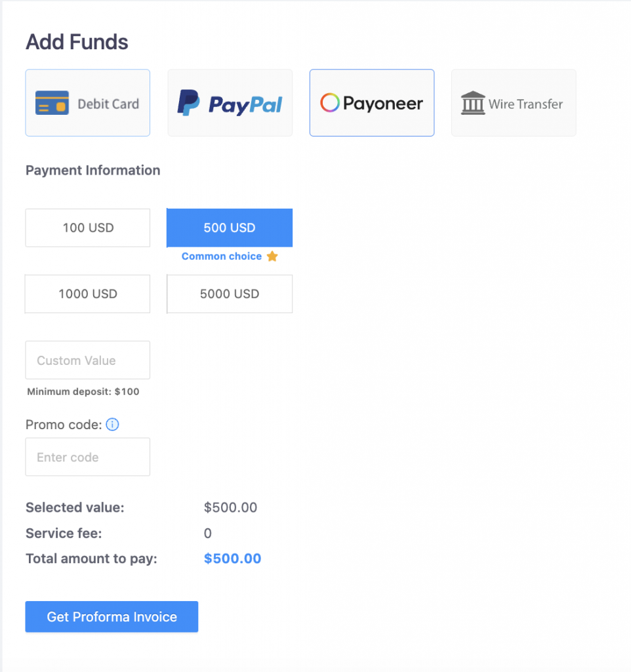631x672 pixels.
Task: Focus the Custom Value input field
Action: click(x=88, y=360)
